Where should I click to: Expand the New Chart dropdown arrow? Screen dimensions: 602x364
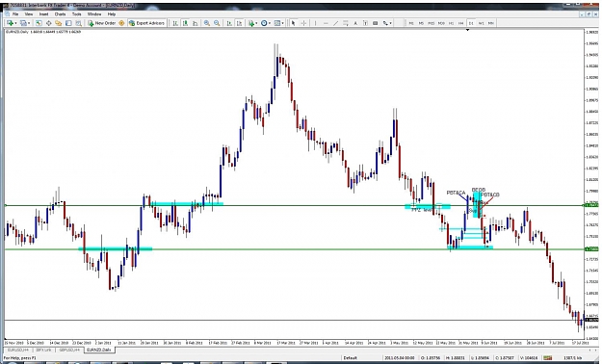tap(15, 23)
